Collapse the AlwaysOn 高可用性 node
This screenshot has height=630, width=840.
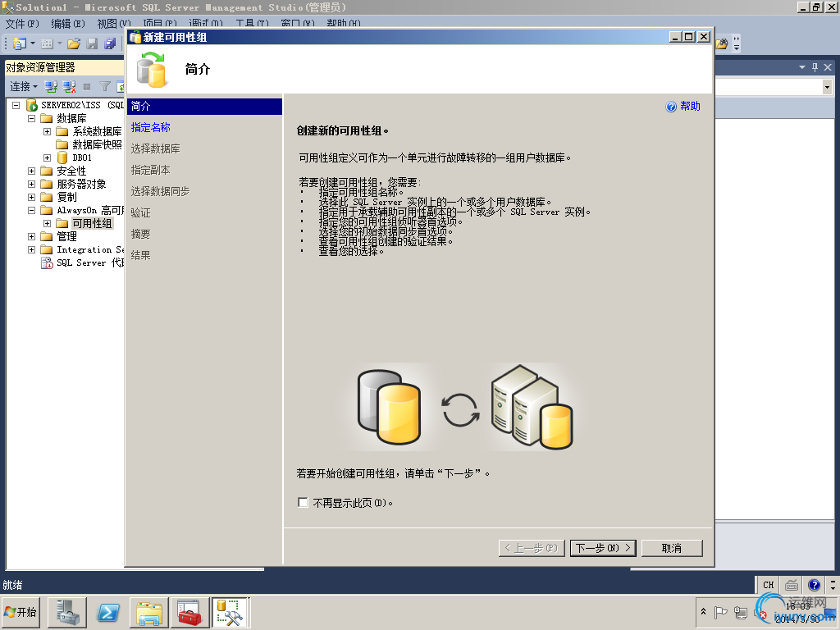(32, 210)
